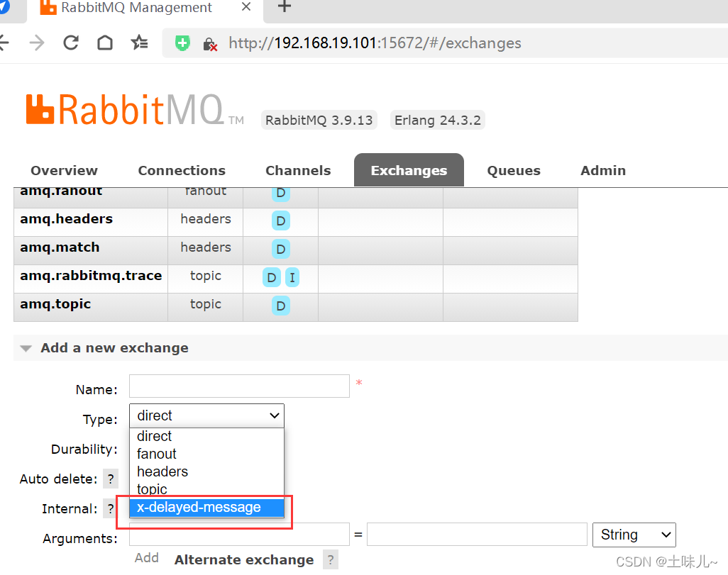
Task: Click the RabbitMQ 3.9.13 version label
Action: click(x=319, y=121)
